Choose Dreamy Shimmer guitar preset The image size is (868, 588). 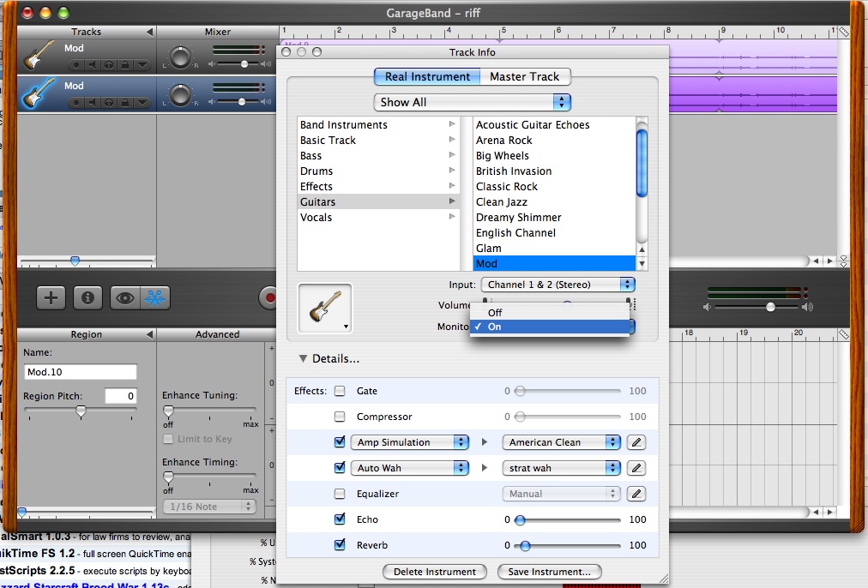(x=554, y=218)
